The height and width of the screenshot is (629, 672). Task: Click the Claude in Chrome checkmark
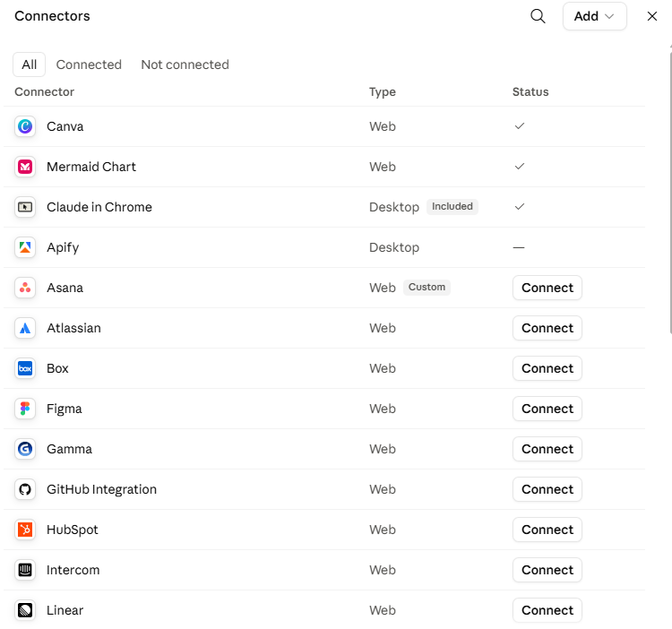520,206
